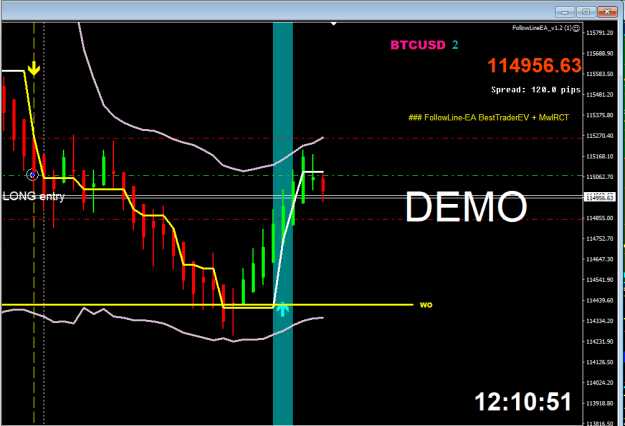The height and width of the screenshot is (426, 625).
Task: Click the 114439.60 price axis label
Action: (599, 300)
